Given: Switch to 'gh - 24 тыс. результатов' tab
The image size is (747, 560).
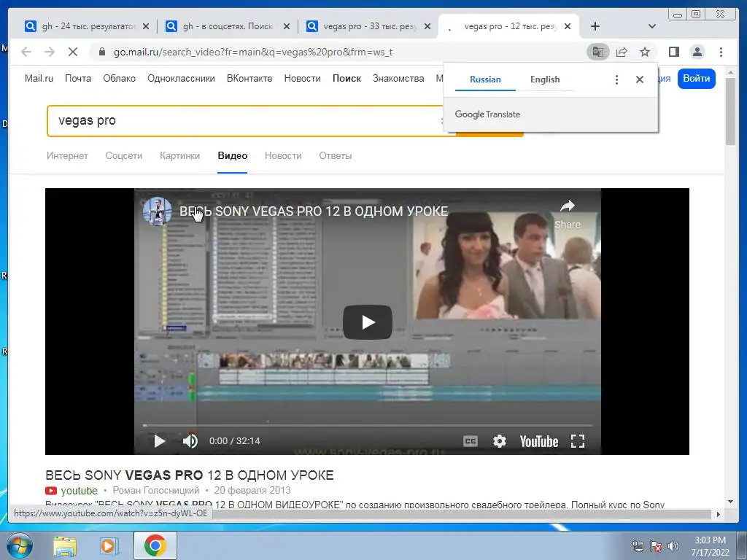Looking at the screenshot, I should click(86, 27).
